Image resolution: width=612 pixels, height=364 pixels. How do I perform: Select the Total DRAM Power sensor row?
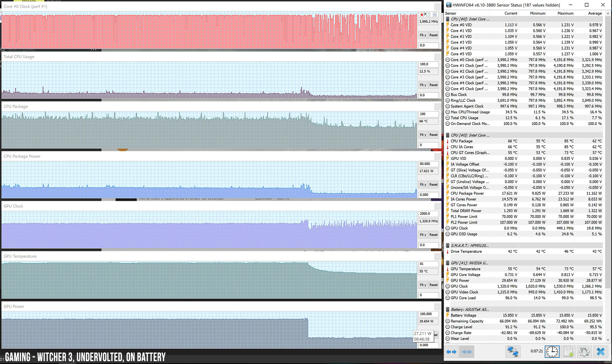(x=524, y=211)
